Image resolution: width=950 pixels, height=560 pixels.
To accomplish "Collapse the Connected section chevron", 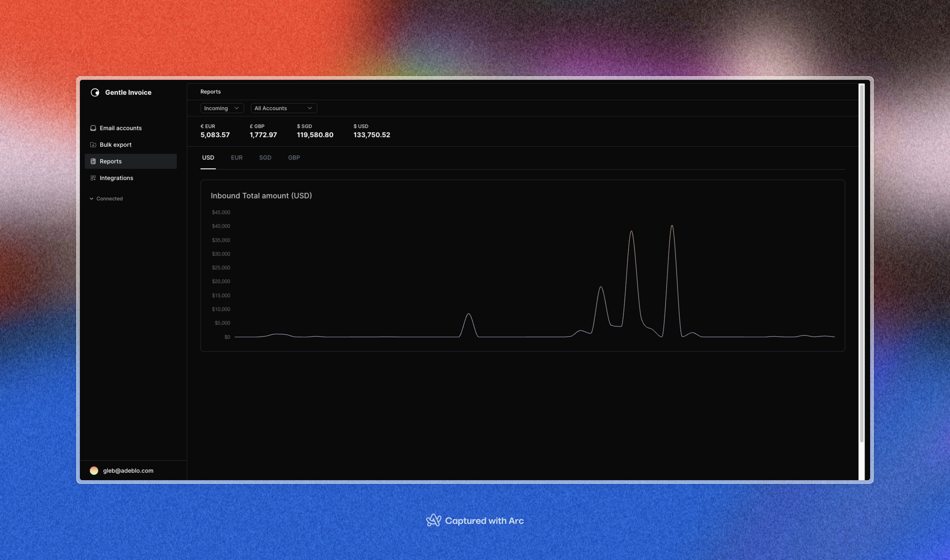I will pos(91,199).
